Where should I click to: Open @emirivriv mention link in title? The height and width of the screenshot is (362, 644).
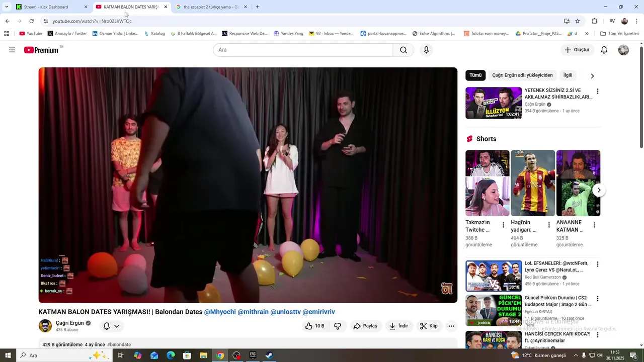click(318, 312)
